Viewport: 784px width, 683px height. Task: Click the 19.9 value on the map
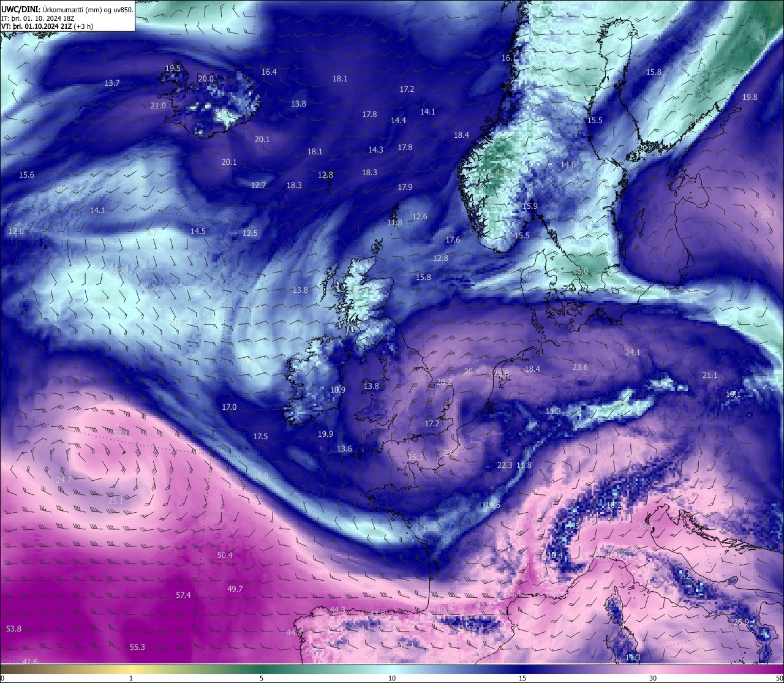coord(325,434)
